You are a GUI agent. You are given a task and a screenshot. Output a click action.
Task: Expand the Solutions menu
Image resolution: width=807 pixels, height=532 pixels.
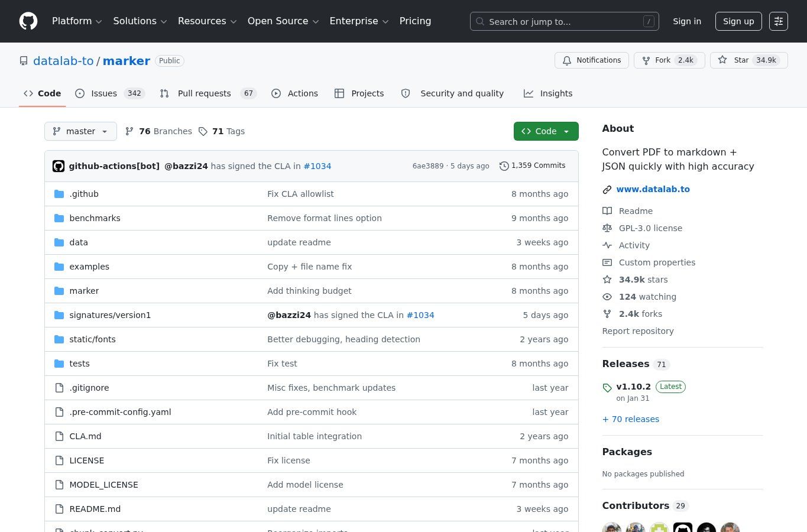click(140, 21)
